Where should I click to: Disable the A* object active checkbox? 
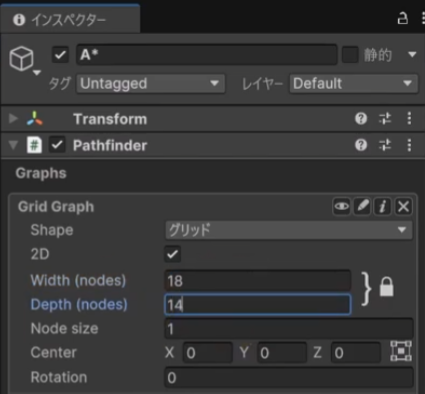(60, 55)
